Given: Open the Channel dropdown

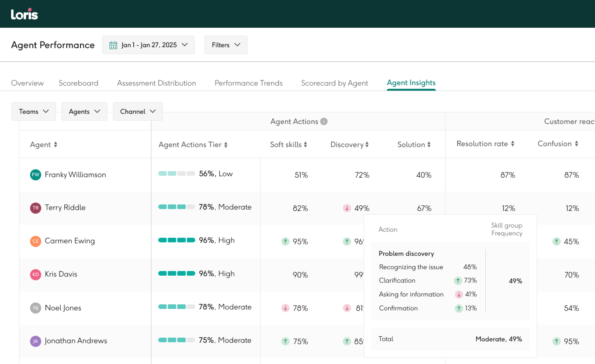Looking at the screenshot, I should click(138, 111).
